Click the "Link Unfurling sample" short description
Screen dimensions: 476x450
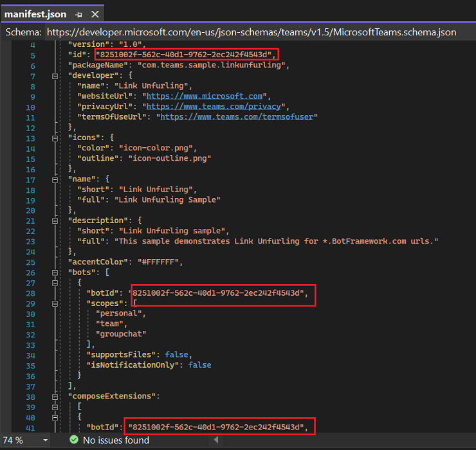172,231
